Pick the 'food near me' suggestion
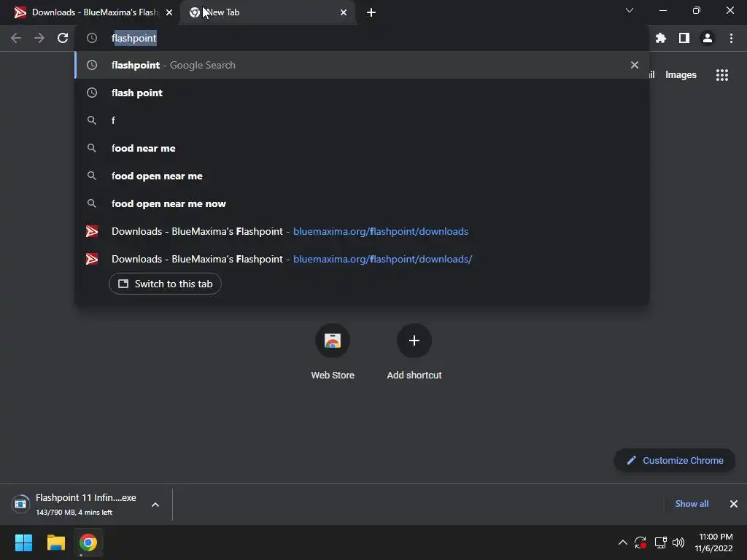The height and width of the screenshot is (560, 747). click(x=362, y=148)
